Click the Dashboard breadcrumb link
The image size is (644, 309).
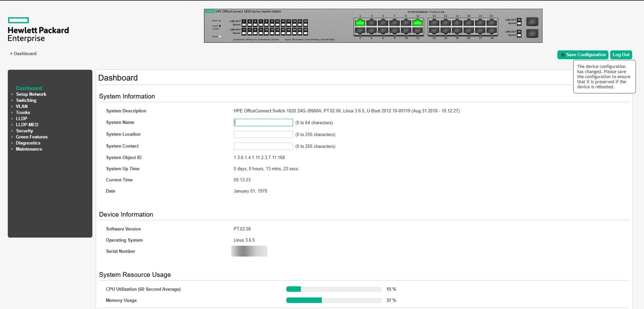coord(25,54)
